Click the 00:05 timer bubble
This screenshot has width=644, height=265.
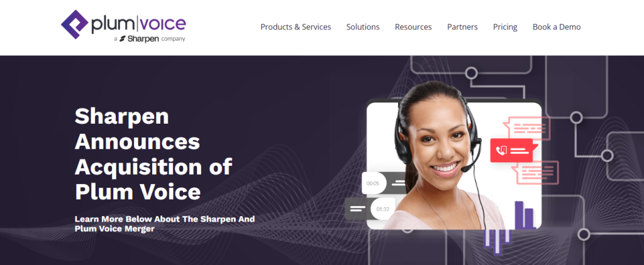point(374,183)
